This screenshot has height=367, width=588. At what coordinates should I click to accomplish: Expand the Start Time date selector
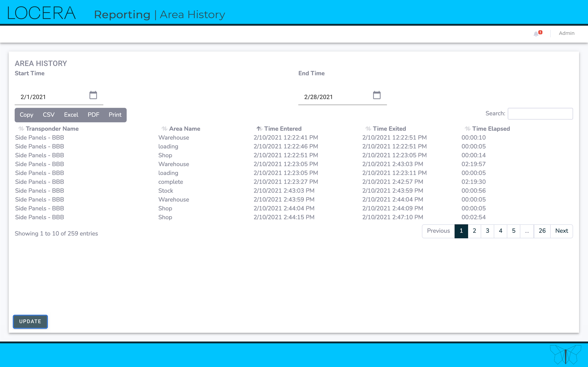coord(93,95)
